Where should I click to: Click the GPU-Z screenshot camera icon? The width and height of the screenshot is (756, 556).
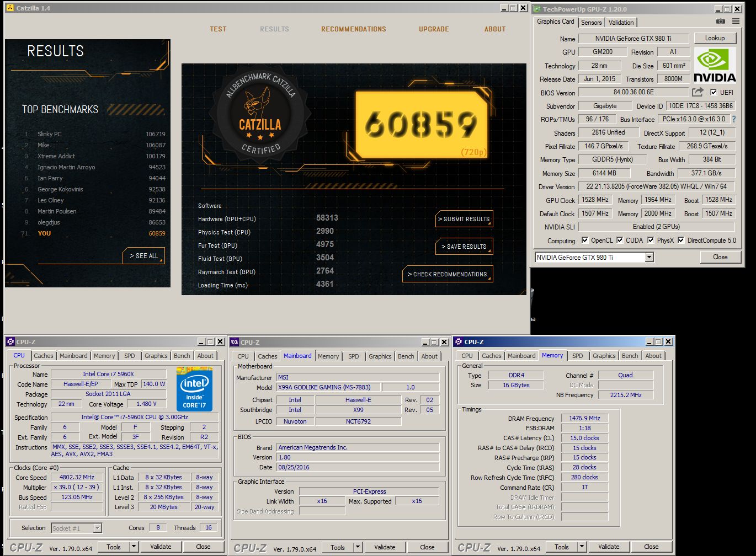tap(721, 22)
